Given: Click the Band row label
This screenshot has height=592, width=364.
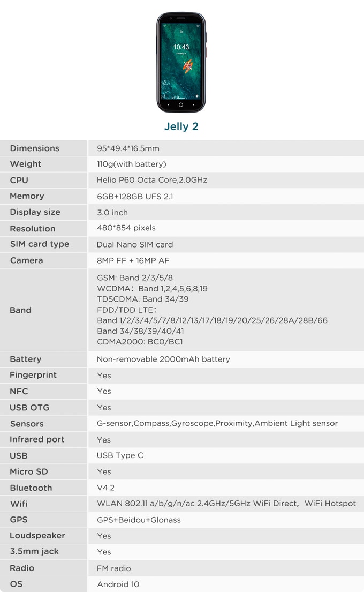Looking at the screenshot, I should pos(20,310).
